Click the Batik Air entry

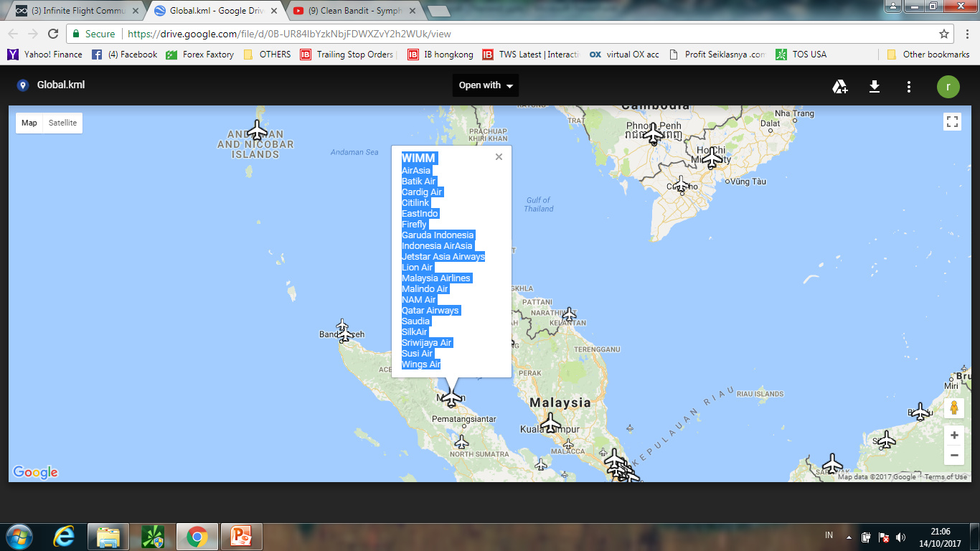(419, 182)
